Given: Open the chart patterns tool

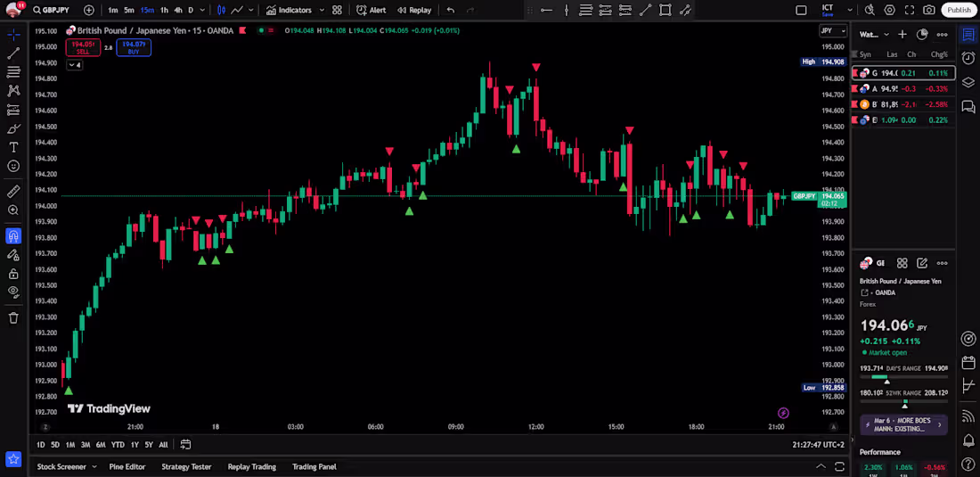Looking at the screenshot, I should 13,91.
